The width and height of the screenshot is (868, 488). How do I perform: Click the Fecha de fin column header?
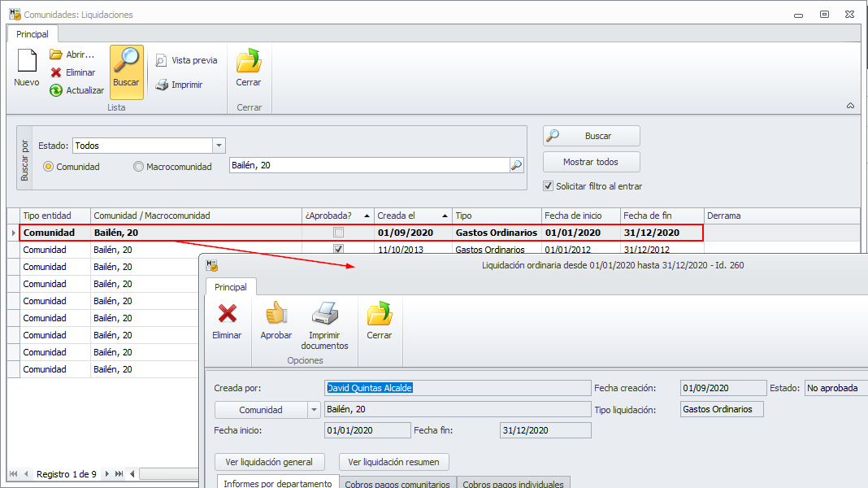coord(662,216)
